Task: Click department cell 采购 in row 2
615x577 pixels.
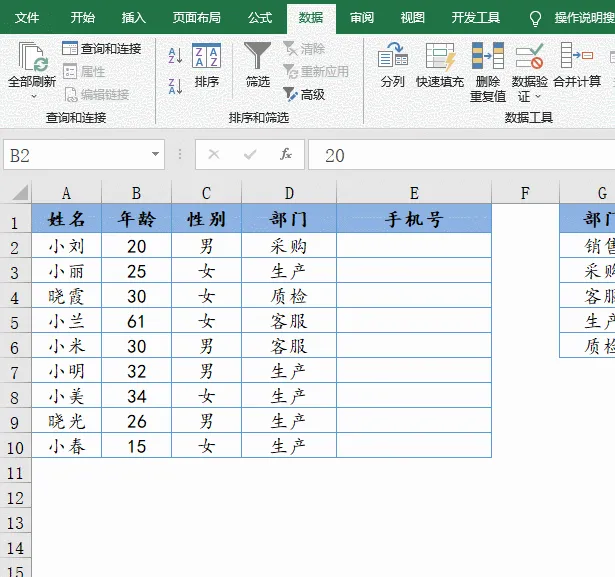Action: [x=289, y=246]
